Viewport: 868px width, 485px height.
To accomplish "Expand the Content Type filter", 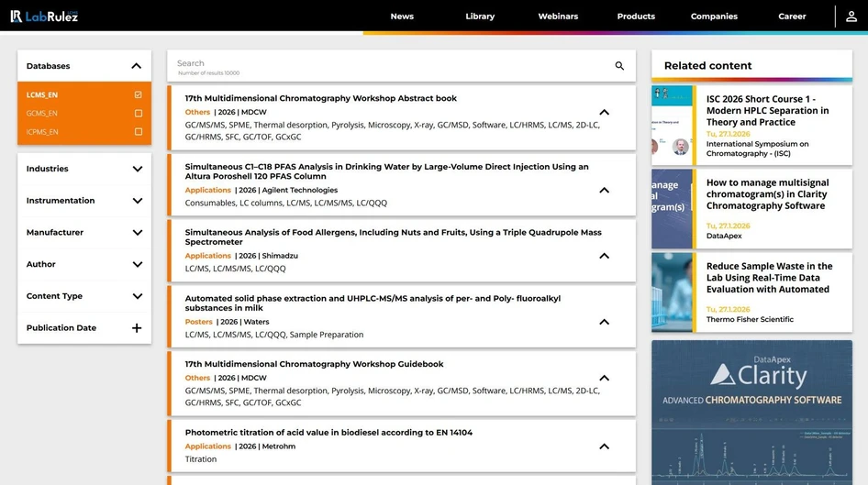I will 137,296.
